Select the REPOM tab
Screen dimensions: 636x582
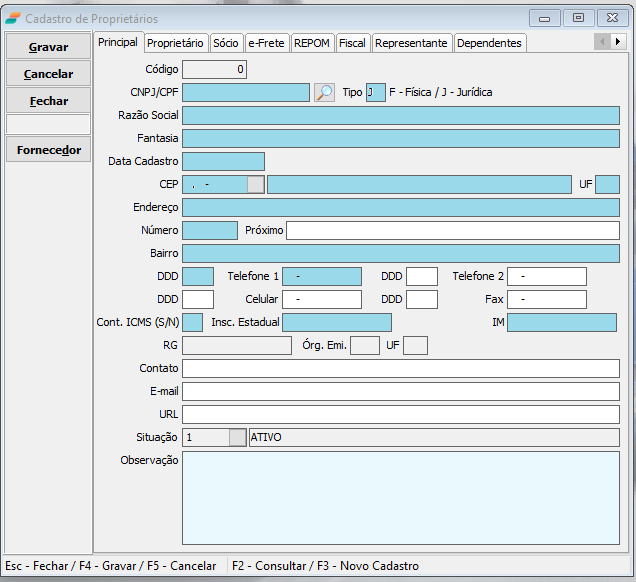point(312,43)
